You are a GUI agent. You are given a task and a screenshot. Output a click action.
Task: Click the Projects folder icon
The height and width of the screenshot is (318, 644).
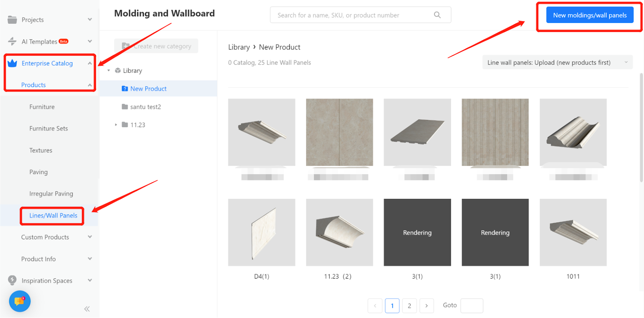(12, 20)
